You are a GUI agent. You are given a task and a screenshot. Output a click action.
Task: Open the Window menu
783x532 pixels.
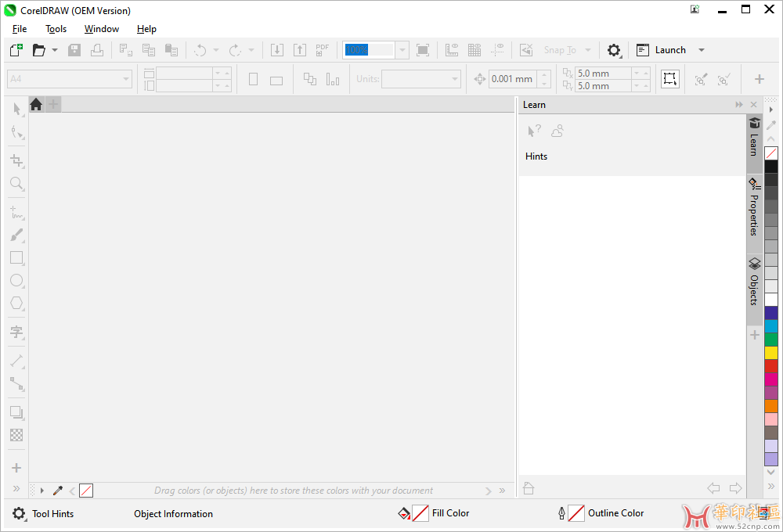[101, 29]
